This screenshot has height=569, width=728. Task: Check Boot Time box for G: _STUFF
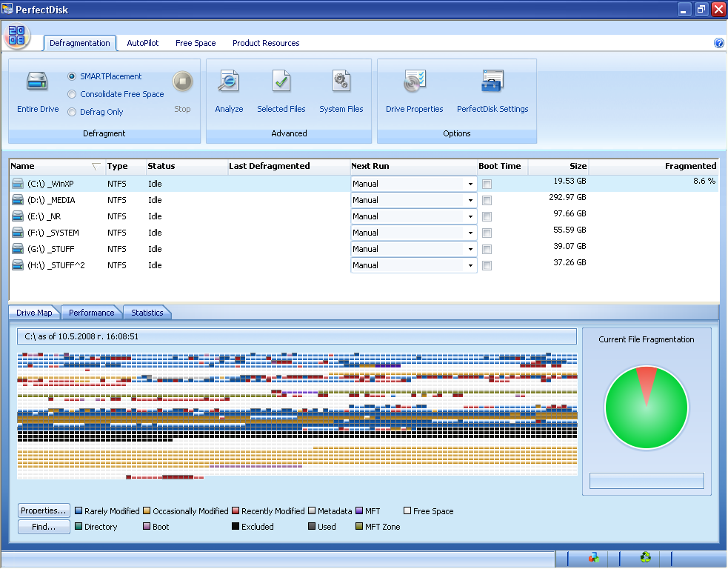[x=487, y=249]
